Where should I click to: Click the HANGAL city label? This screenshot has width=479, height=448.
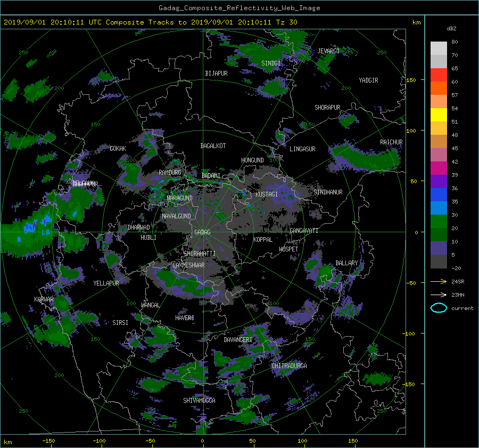[x=151, y=305]
